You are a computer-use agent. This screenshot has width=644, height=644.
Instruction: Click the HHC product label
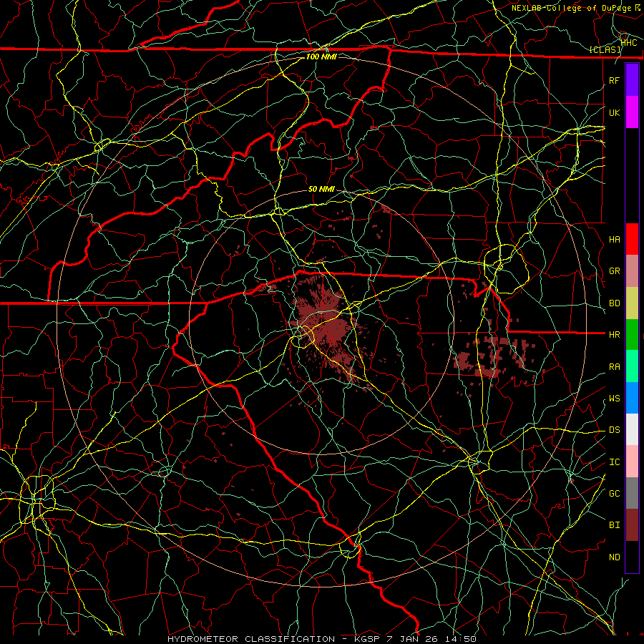[x=629, y=42]
